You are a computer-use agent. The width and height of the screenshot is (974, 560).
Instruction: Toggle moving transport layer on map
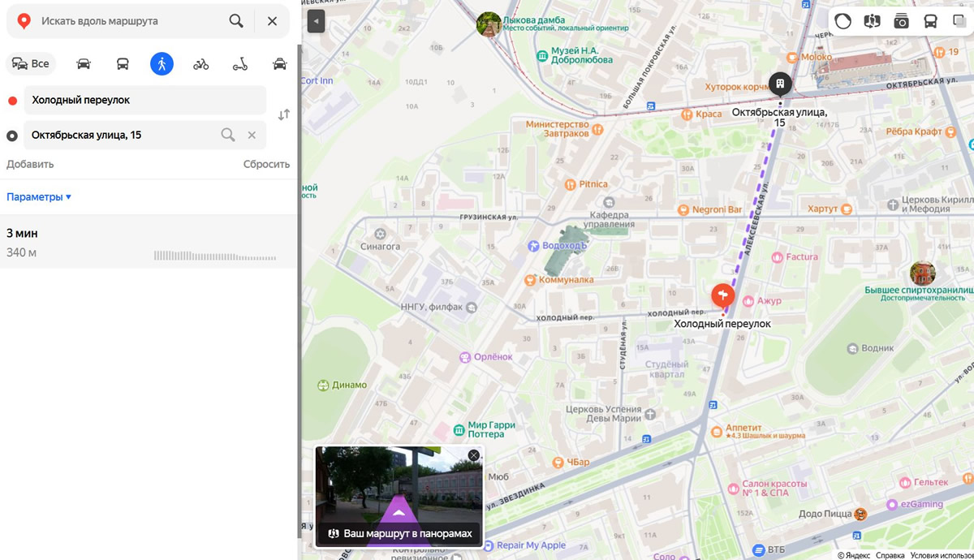[930, 21]
